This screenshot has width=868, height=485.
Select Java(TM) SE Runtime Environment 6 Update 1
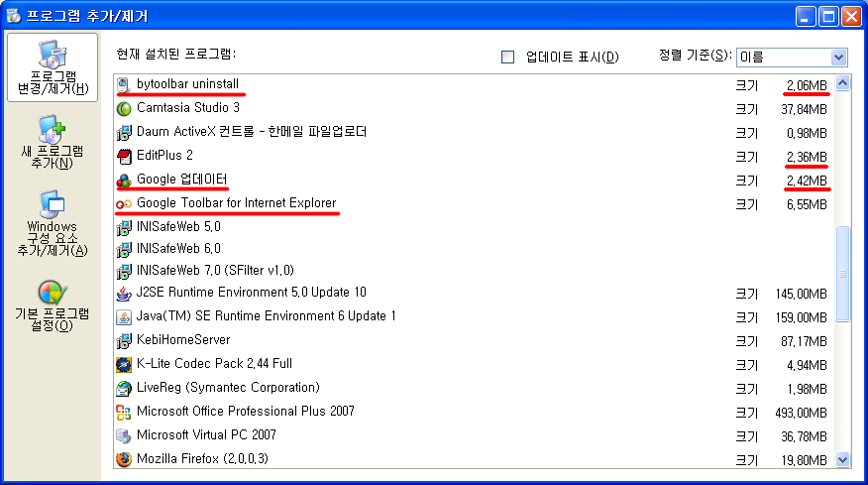267,316
